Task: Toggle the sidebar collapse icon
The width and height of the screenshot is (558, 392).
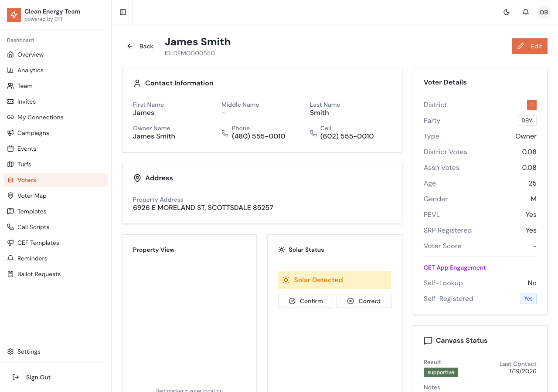Action: (123, 12)
